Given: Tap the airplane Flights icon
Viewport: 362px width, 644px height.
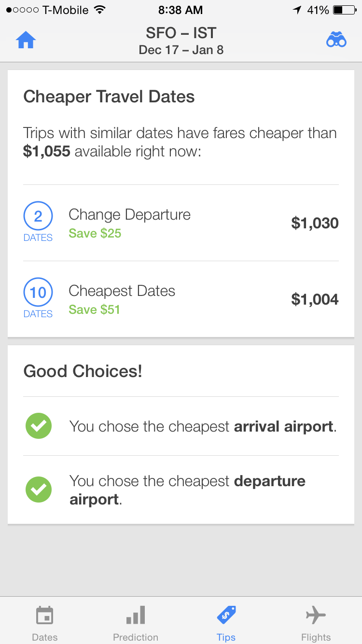Looking at the screenshot, I should [x=316, y=615].
